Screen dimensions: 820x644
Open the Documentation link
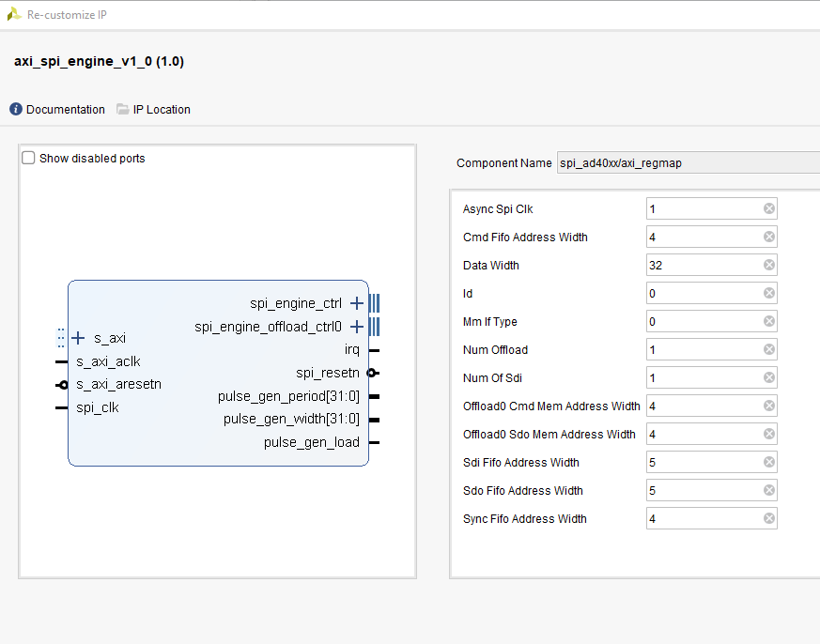coord(65,110)
